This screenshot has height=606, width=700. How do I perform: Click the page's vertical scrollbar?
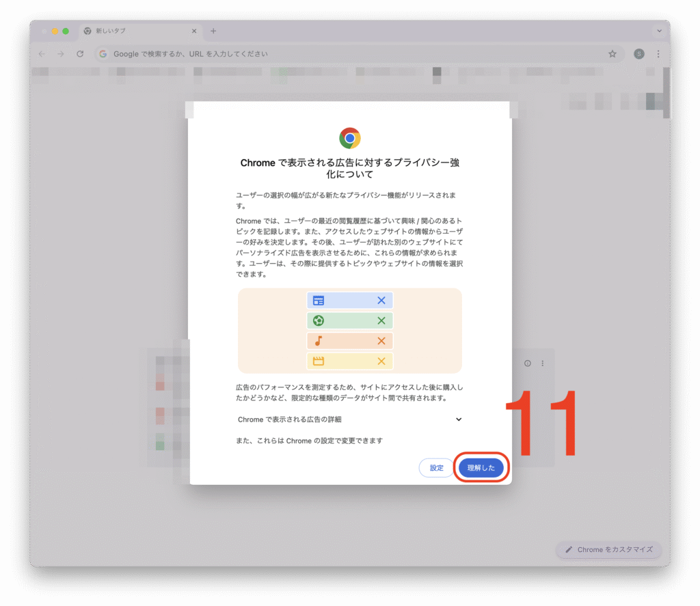(x=666, y=93)
